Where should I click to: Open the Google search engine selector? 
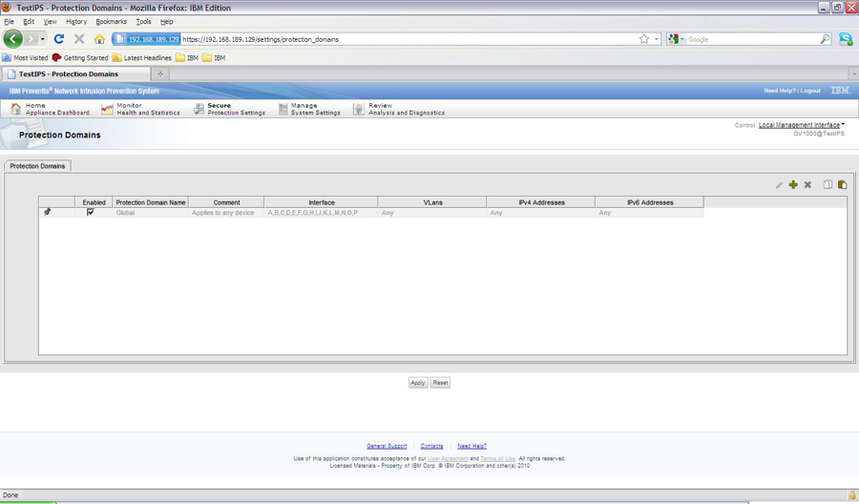tap(676, 39)
